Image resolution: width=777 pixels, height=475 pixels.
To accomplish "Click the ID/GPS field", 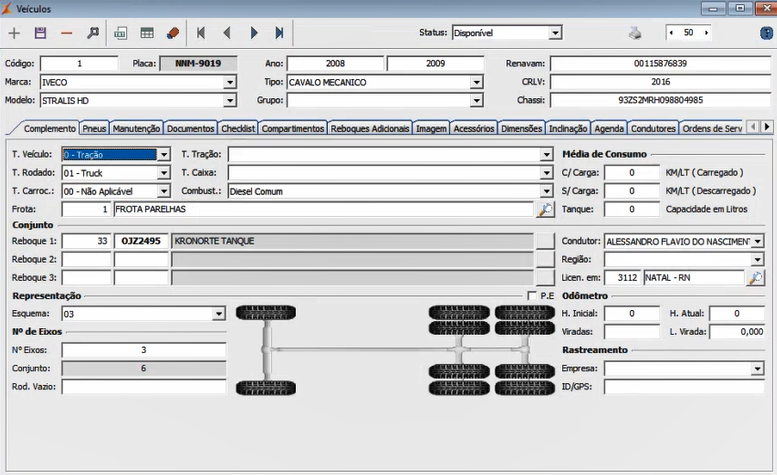I will 684,387.
